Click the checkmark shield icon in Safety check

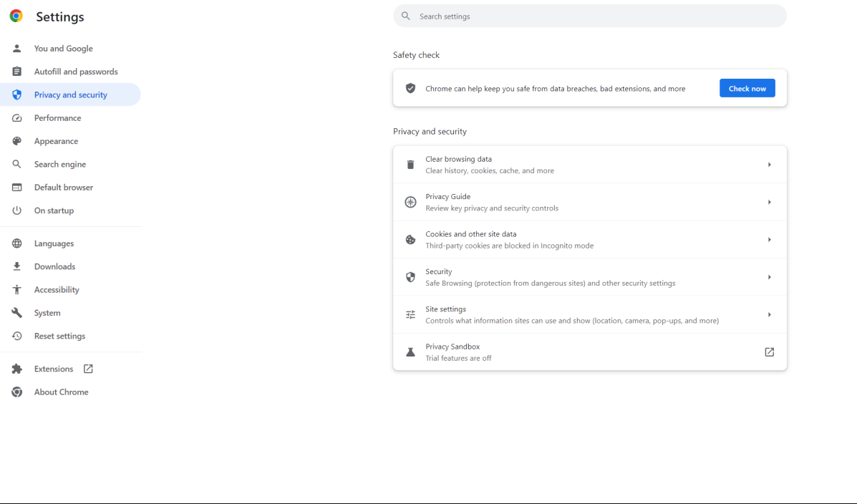410,88
